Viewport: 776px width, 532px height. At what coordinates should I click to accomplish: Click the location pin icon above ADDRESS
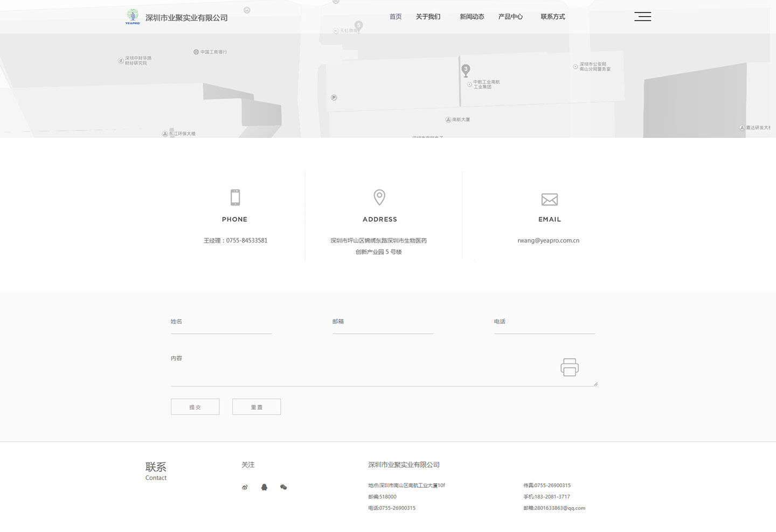click(379, 197)
